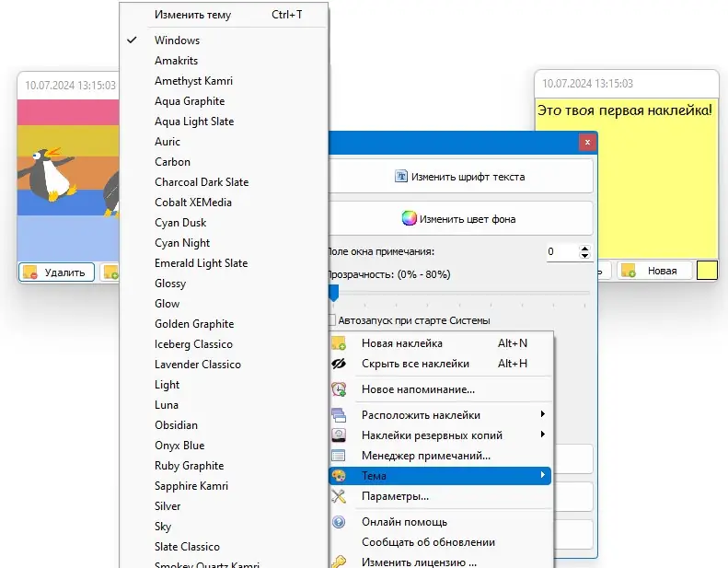Apply the Amethyst Kamri theme
This screenshot has width=728, height=568.
point(224,81)
